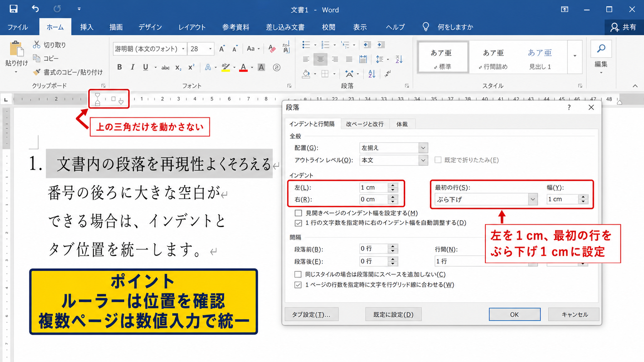This screenshot has height=362, width=644.
Task: Apply superscript formatting
Action: click(191, 67)
